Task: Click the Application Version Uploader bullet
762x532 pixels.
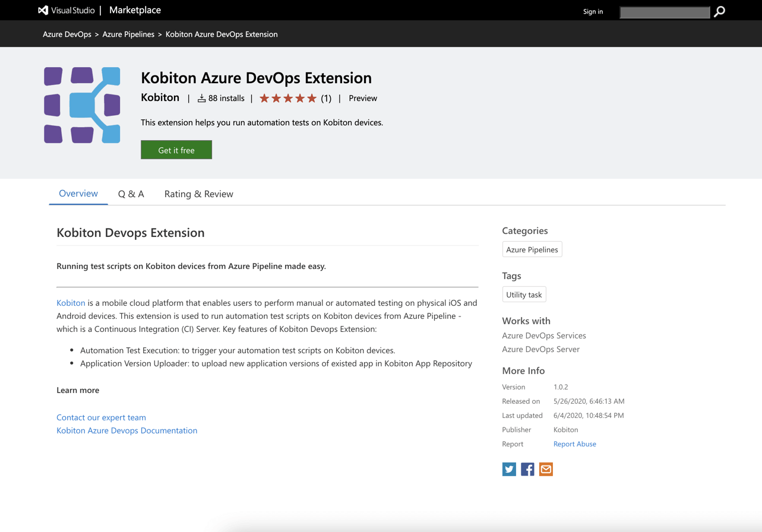Action: pyautogui.click(x=276, y=363)
